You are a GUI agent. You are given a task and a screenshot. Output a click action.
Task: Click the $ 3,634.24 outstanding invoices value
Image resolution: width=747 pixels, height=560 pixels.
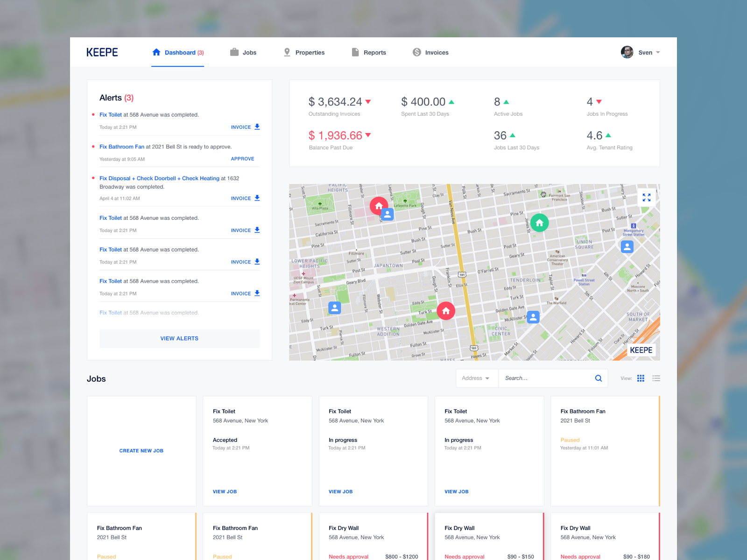coord(335,102)
